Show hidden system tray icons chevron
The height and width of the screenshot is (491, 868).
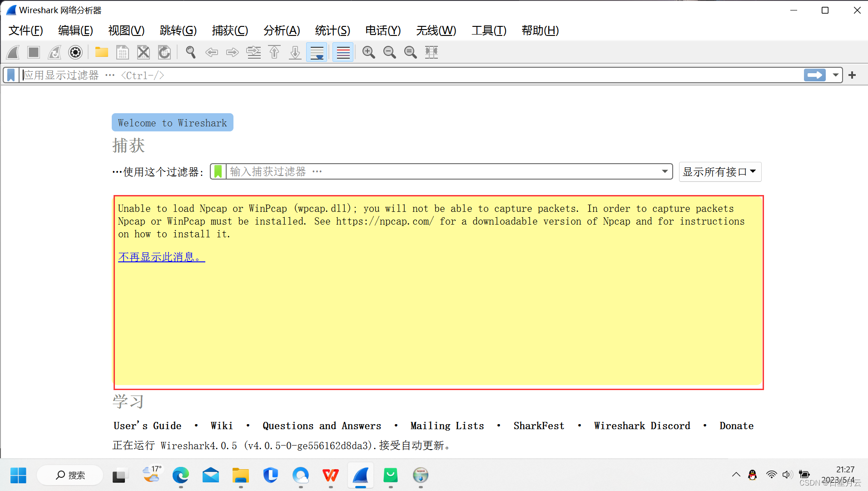[736, 475]
